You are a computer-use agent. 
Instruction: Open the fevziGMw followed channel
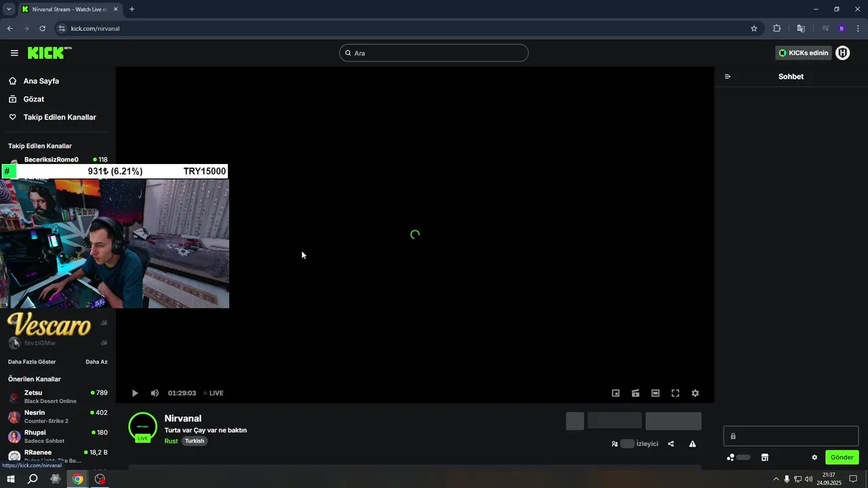[58, 343]
